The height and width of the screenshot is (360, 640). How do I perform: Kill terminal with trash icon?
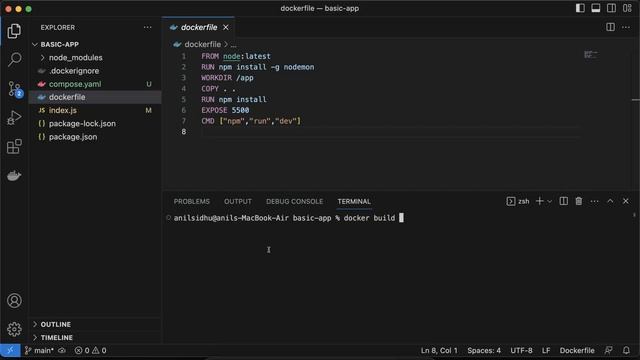point(579,201)
